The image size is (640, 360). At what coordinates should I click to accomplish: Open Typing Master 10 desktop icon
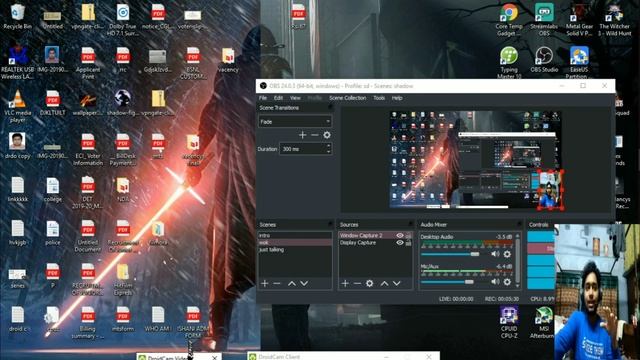pyautogui.click(x=509, y=62)
